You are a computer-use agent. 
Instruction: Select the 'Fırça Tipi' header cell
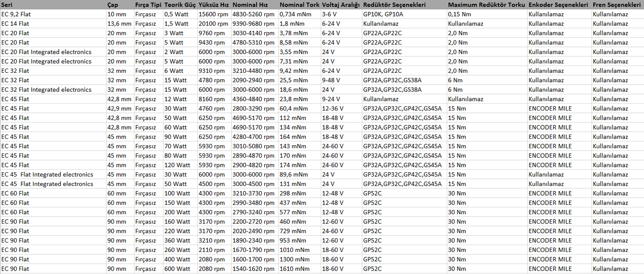[x=148, y=5]
